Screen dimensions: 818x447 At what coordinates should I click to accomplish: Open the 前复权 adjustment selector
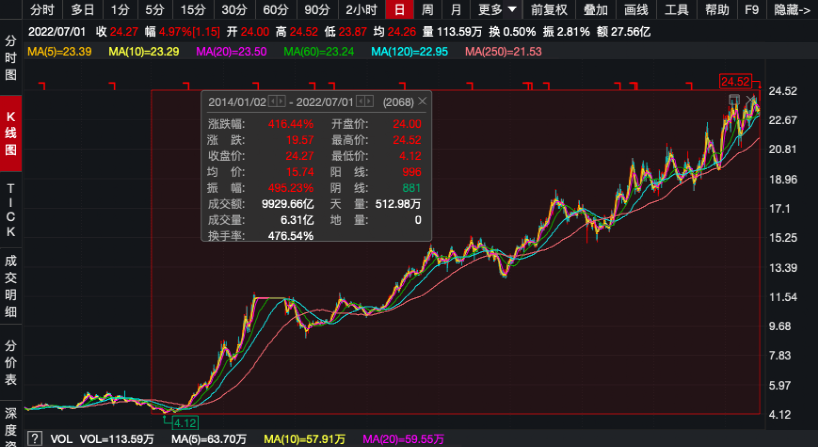[x=548, y=10]
